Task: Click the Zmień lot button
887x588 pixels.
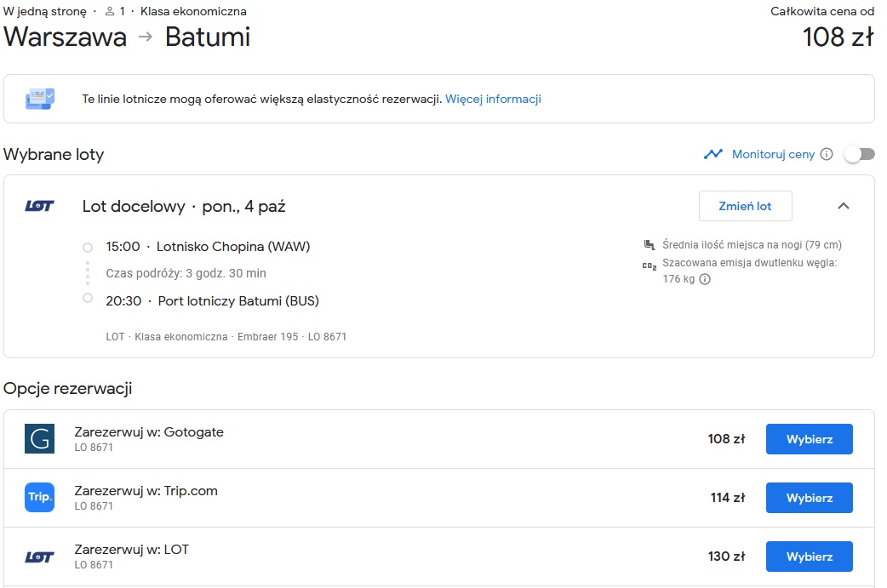Action: click(x=745, y=206)
